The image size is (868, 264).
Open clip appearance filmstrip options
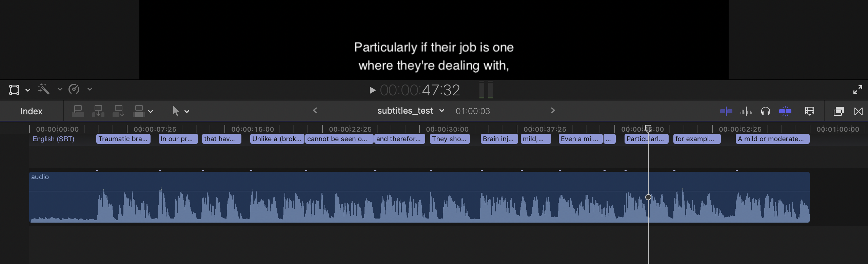pyautogui.click(x=810, y=111)
